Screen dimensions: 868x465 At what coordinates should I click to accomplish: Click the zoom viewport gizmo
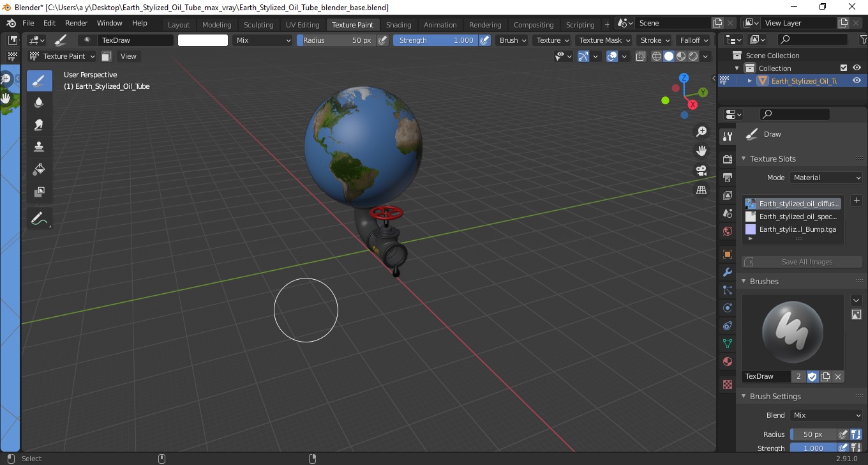tap(701, 132)
